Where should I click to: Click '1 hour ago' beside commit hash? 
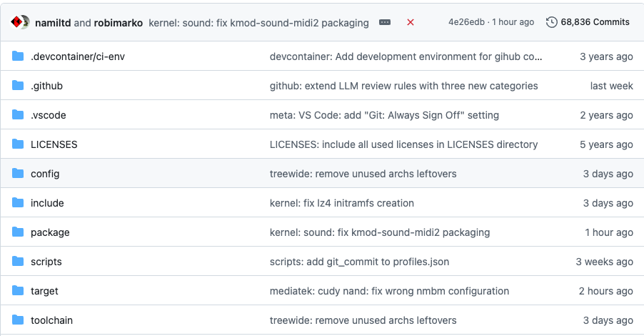click(x=513, y=22)
